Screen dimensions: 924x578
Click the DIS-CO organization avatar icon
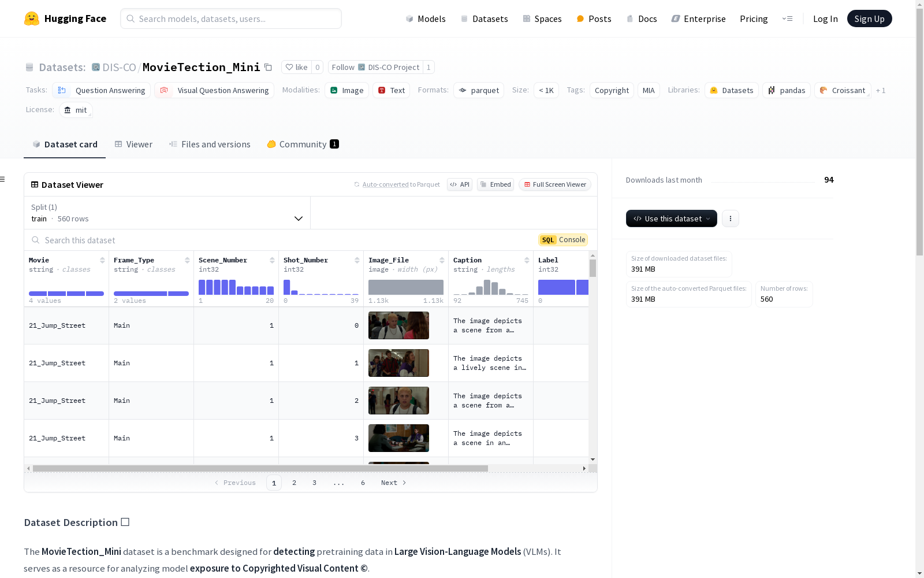96,67
